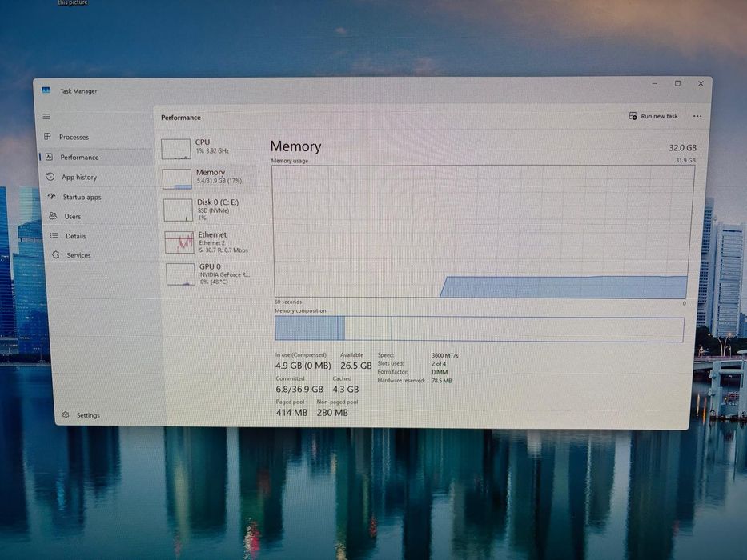Click the Settings gear icon

(x=66, y=414)
